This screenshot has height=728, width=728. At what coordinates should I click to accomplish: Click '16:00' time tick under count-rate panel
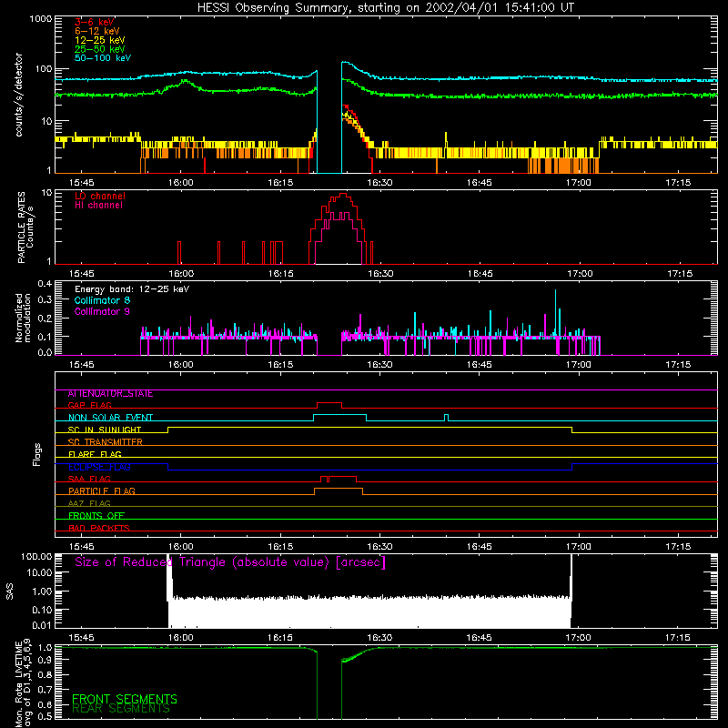point(180,183)
